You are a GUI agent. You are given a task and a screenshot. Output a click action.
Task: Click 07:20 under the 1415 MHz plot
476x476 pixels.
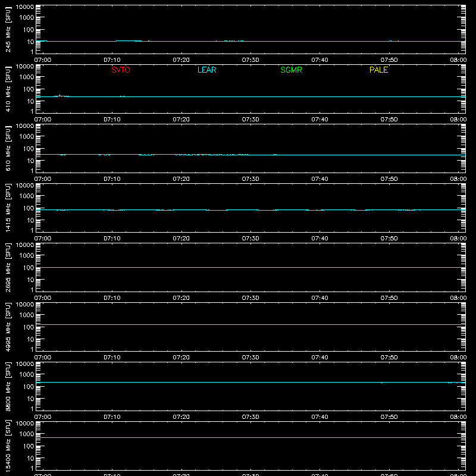pyautogui.click(x=181, y=239)
